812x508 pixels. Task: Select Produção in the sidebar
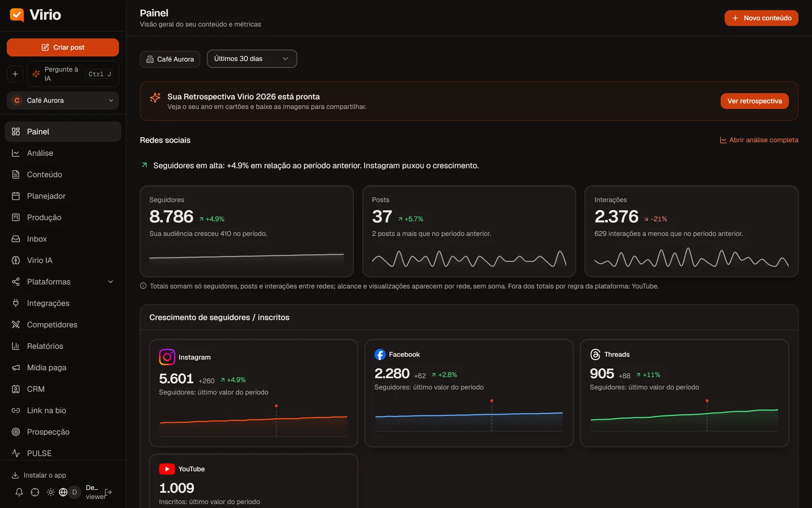pos(63,217)
